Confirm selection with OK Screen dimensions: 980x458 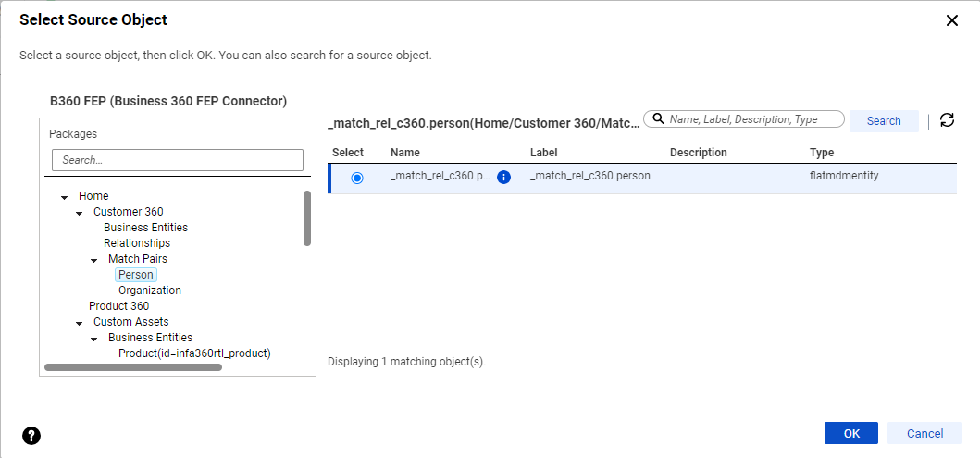851,433
